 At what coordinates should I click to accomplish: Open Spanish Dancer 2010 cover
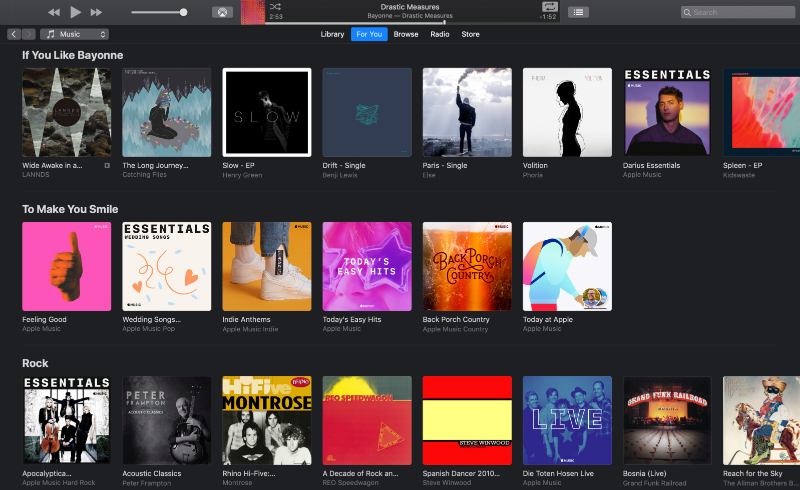tap(467, 421)
